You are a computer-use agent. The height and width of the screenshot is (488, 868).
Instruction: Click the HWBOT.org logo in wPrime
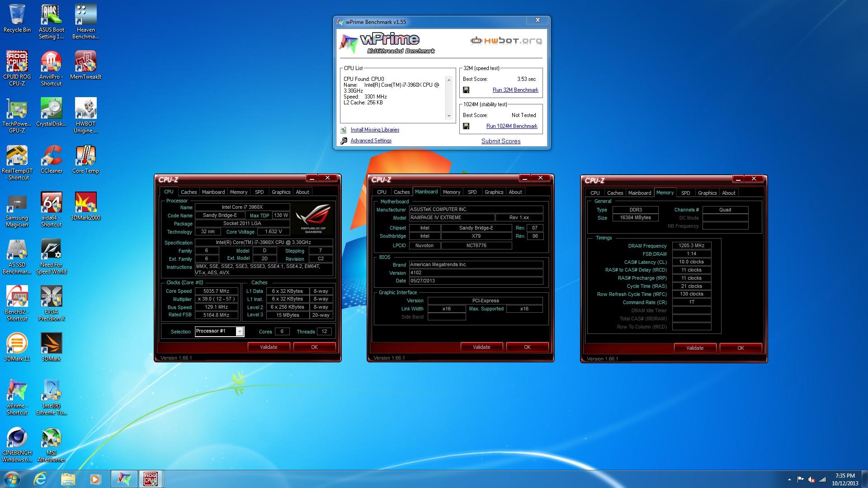[x=506, y=41]
